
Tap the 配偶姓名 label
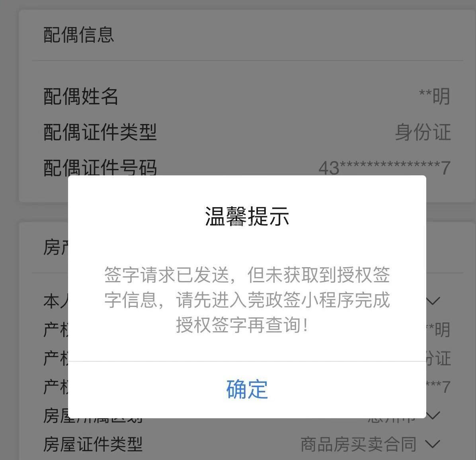pyautogui.click(x=81, y=97)
